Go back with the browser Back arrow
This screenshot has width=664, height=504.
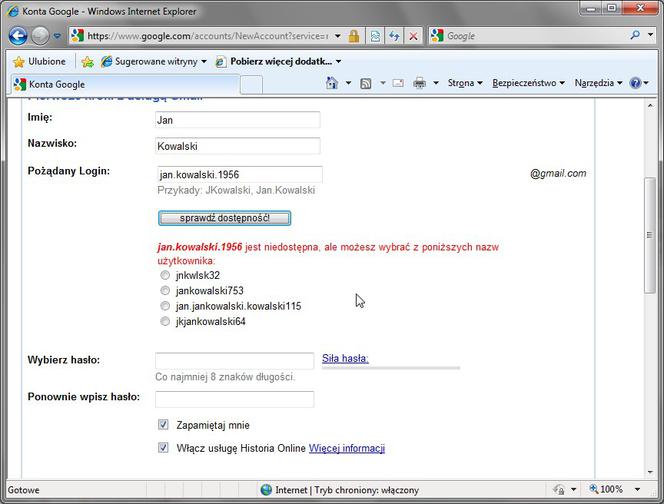pyautogui.click(x=18, y=36)
